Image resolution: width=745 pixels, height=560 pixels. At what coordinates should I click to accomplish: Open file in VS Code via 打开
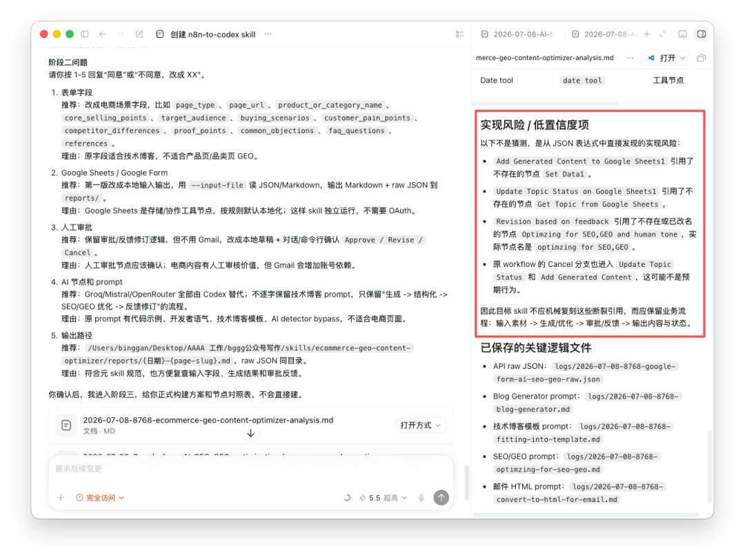click(662, 58)
